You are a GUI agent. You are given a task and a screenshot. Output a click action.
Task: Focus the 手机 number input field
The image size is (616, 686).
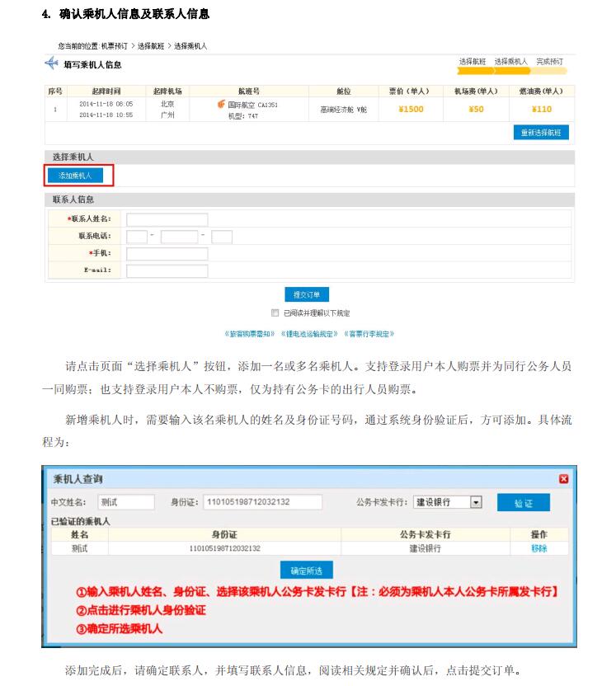167,254
